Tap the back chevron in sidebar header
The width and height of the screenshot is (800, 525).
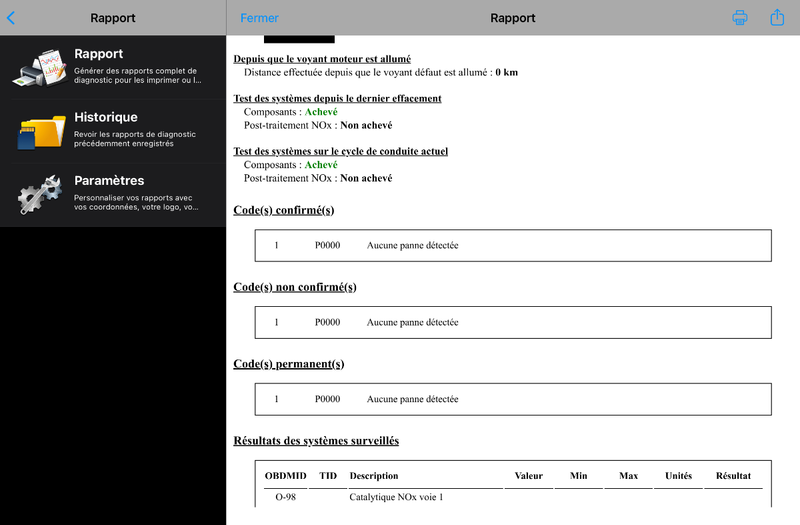coord(11,18)
